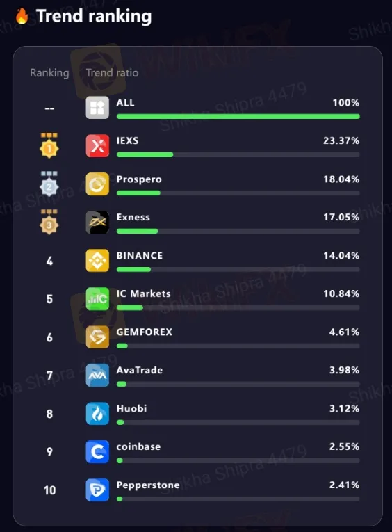This screenshot has height=532, width=392.
Task: Click the Ranking column header
Action: (x=49, y=73)
